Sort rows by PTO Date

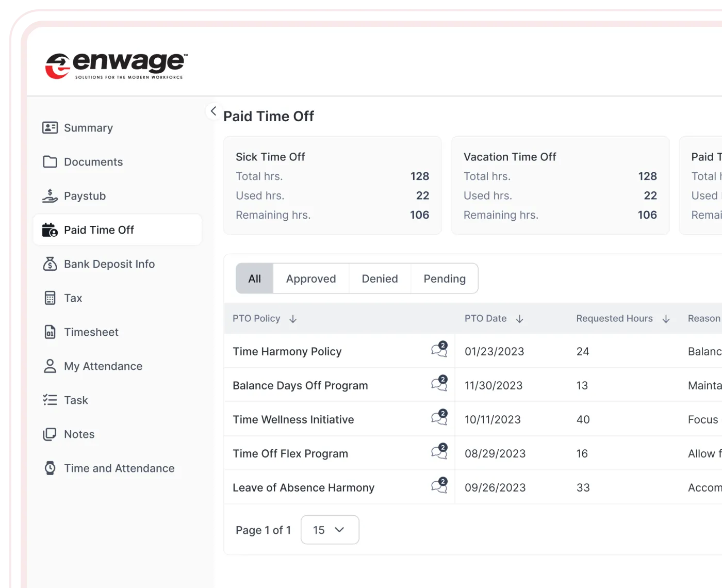pos(519,318)
